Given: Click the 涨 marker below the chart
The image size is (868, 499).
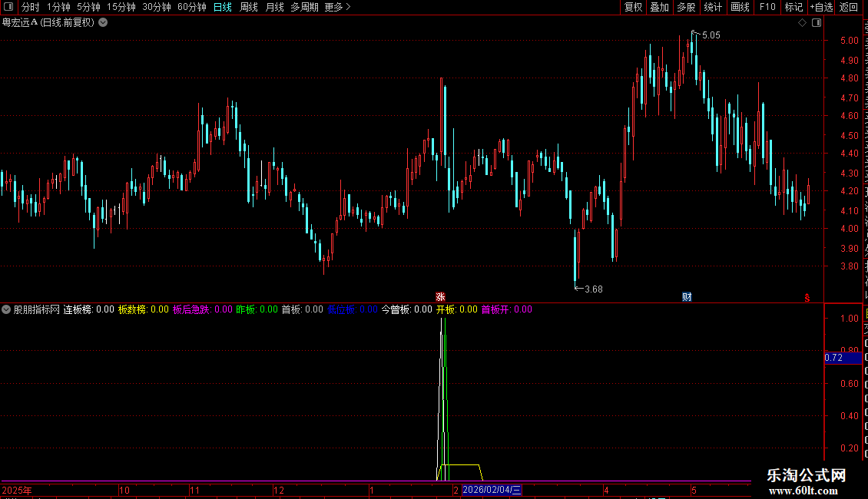Looking at the screenshot, I should pos(440,297).
